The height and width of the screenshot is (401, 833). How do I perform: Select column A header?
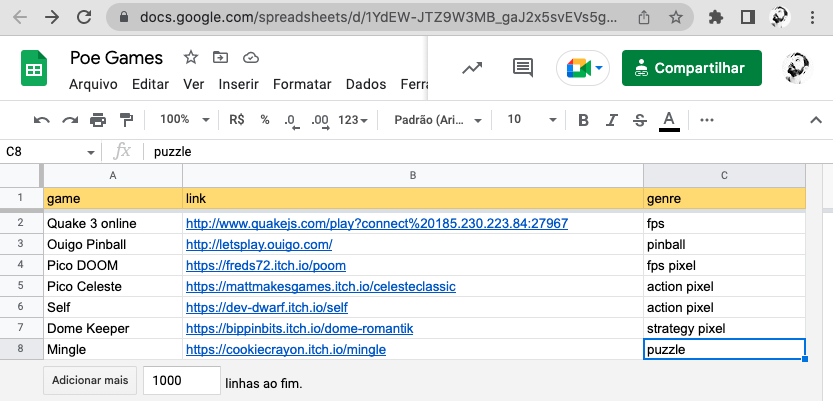click(113, 176)
